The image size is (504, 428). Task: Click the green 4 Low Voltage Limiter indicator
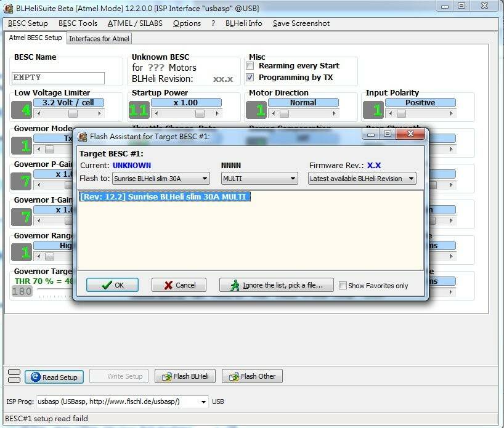[22, 110]
